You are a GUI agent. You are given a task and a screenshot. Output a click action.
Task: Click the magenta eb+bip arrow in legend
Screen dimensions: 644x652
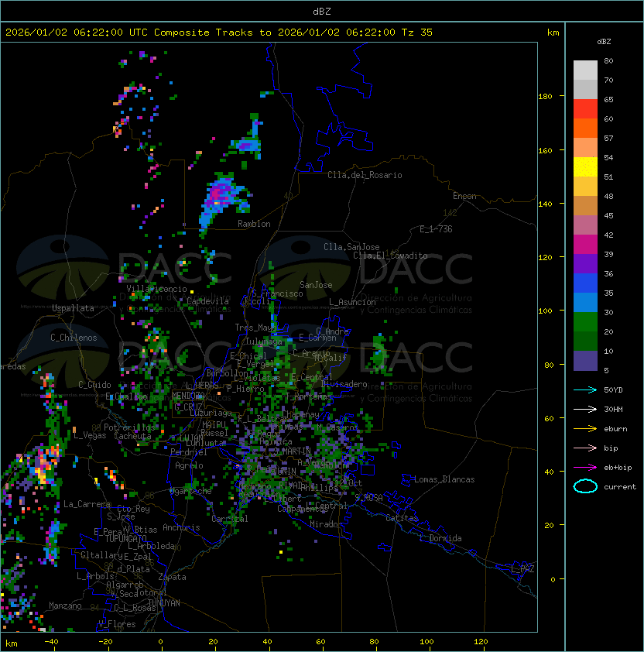(585, 468)
